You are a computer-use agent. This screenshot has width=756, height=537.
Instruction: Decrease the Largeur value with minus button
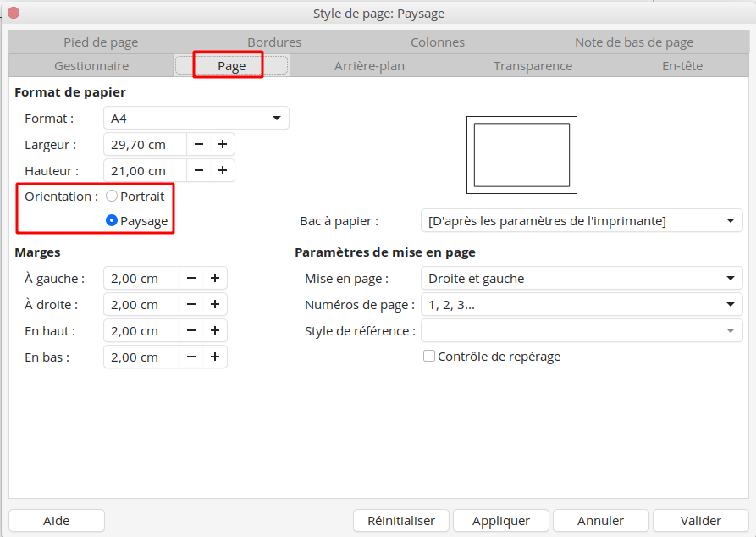(x=199, y=144)
